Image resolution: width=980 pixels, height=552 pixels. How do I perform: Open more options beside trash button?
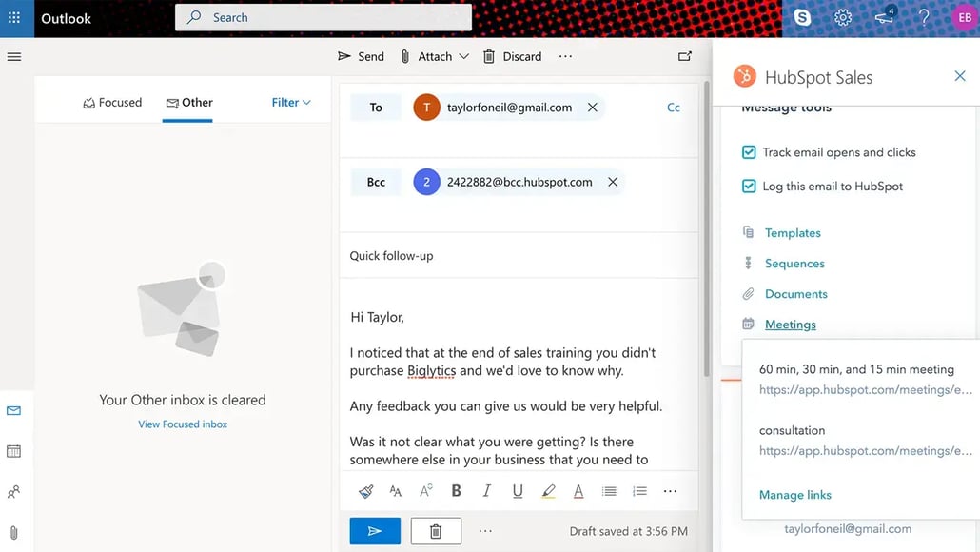[x=485, y=531]
